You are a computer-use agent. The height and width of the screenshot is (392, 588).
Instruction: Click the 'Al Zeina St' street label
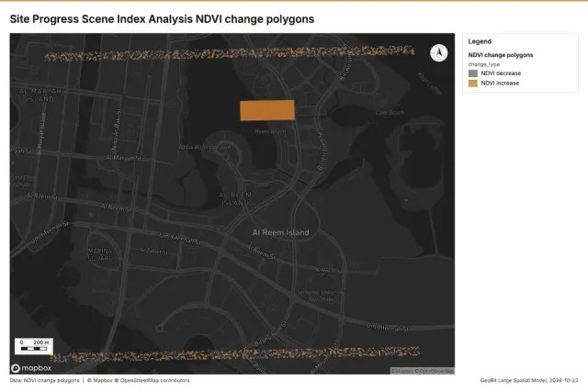click(x=153, y=251)
